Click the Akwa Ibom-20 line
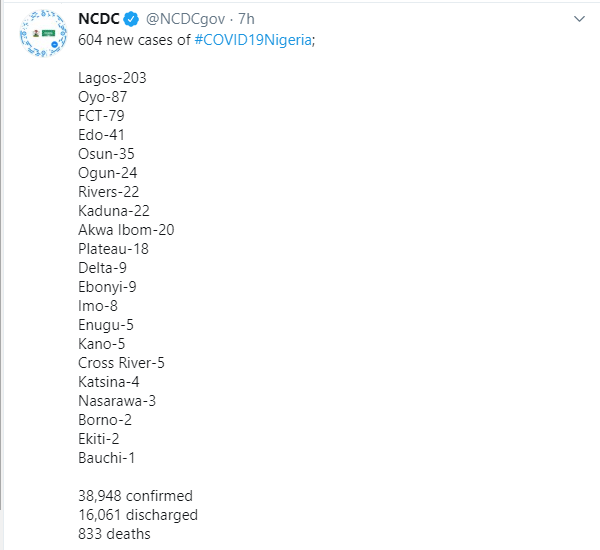 tap(126, 230)
